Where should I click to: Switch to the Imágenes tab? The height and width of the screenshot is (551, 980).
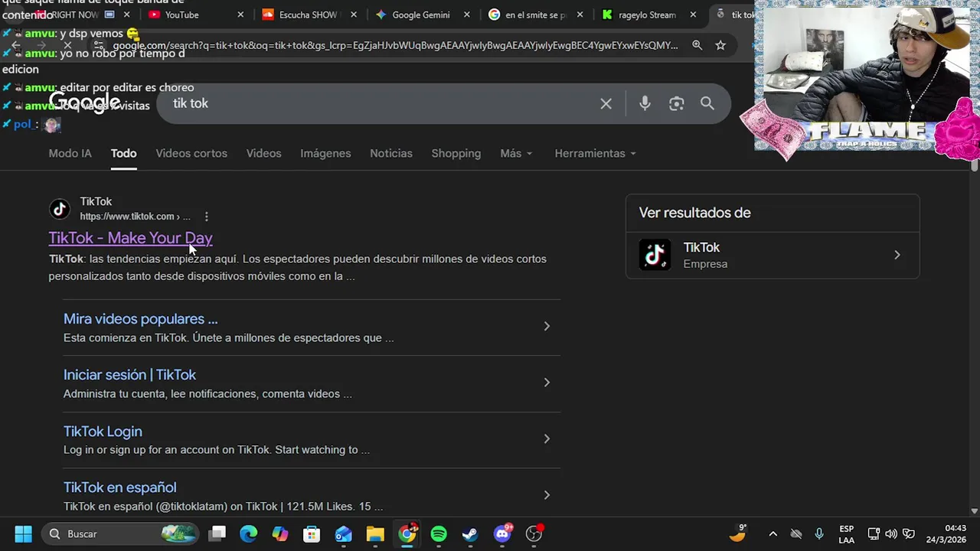coord(325,153)
